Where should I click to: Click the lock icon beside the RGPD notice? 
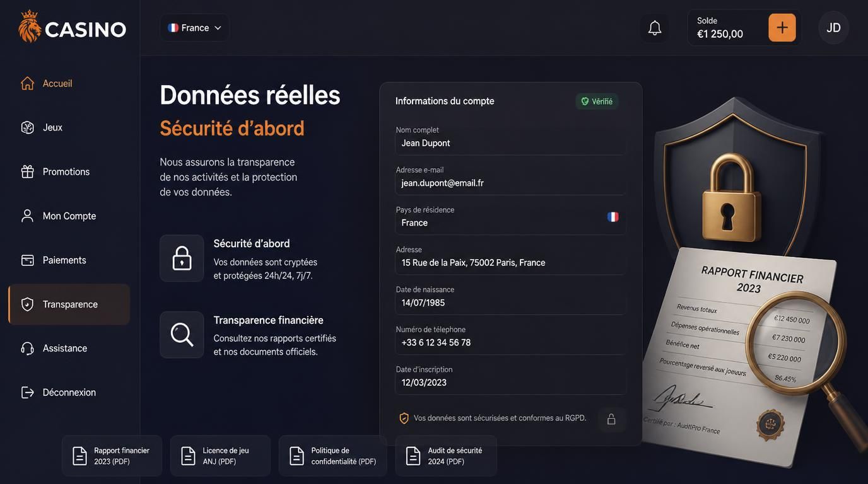coord(611,419)
